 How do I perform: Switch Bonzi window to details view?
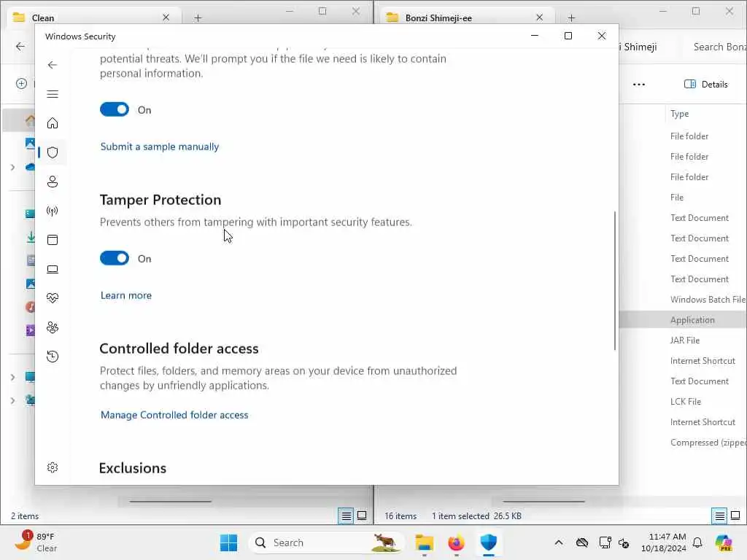720,516
